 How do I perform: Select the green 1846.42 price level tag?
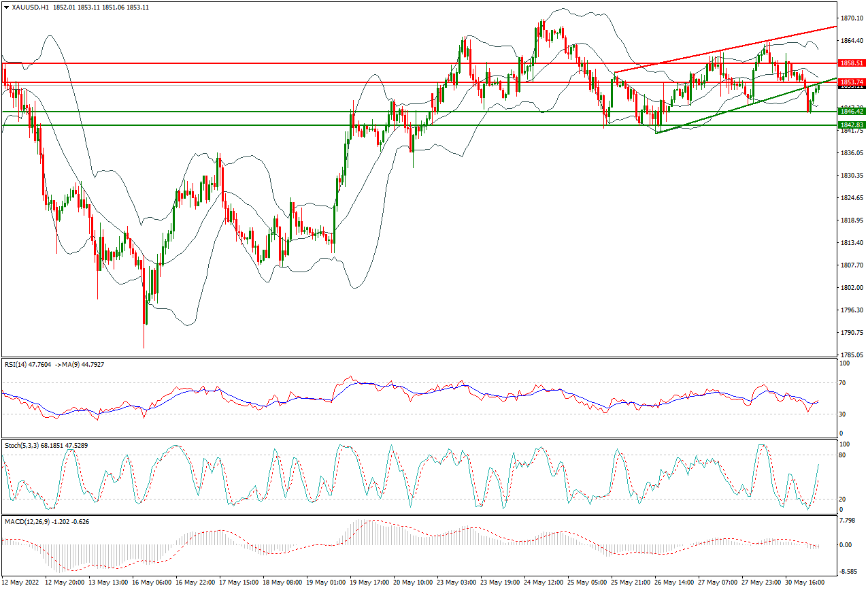(852, 111)
